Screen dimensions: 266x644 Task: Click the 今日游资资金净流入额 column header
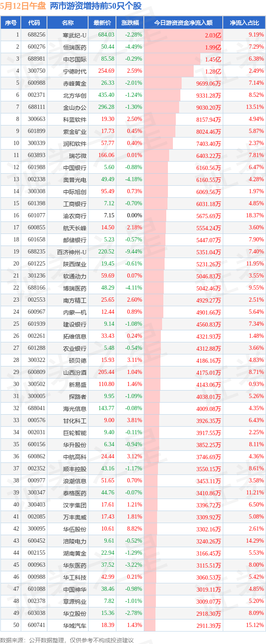[183, 23]
